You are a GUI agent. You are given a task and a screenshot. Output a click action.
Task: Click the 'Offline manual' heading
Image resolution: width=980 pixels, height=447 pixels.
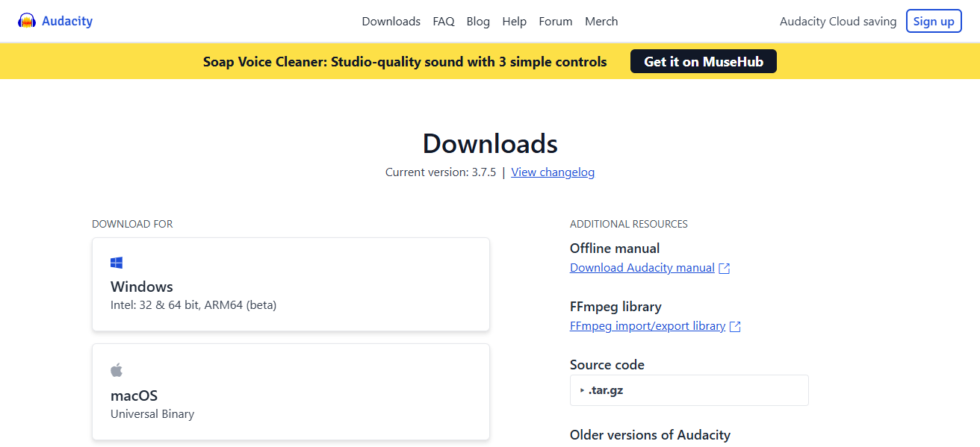click(x=615, y=248)
